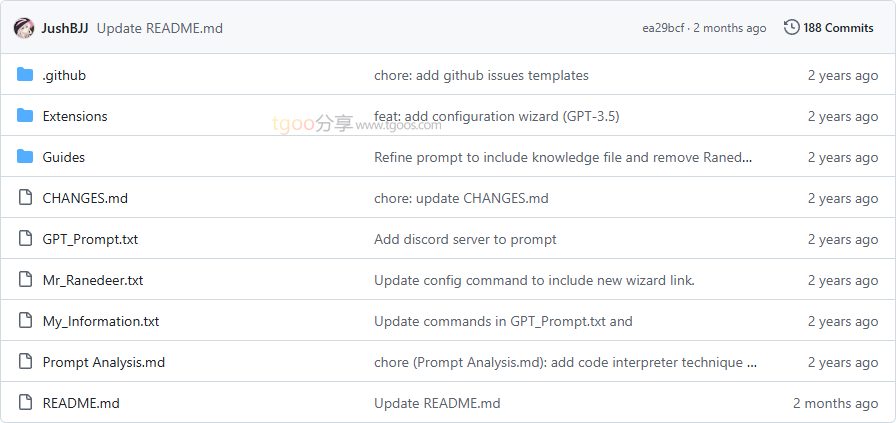
Task: Open latest commit message Update README.md
Action: point(160,28)
